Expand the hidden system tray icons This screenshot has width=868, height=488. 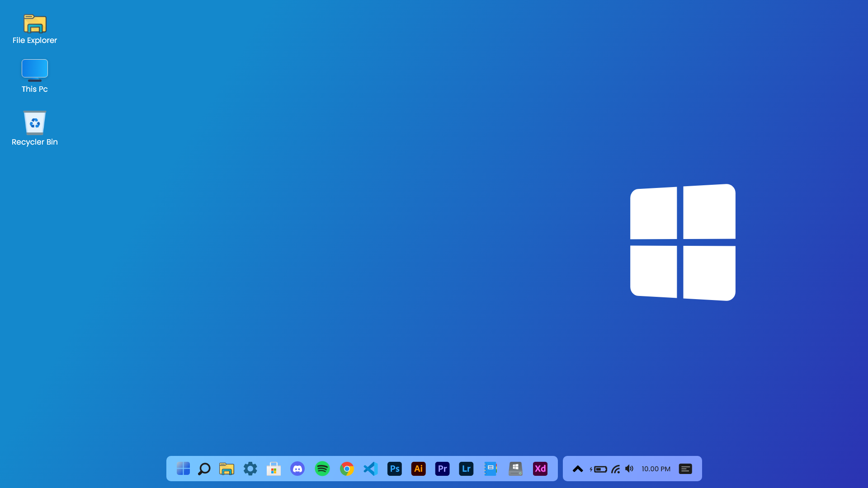tap(578, 469)
